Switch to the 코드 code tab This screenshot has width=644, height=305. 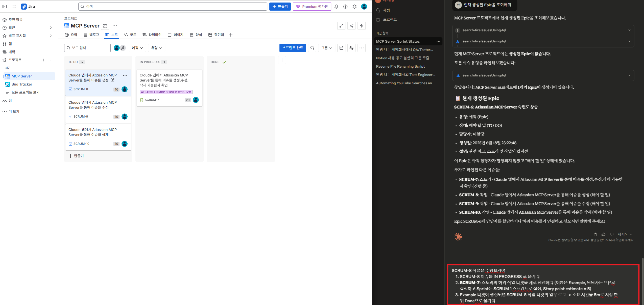click(x=130, y=35)
